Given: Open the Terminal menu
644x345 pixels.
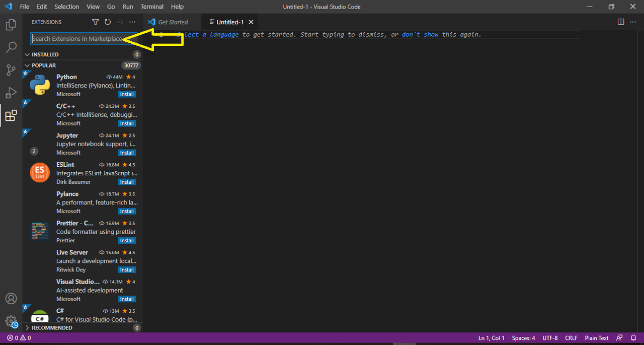Looking at the screenshot, I should pyautogui.click(x=152, y=7).
